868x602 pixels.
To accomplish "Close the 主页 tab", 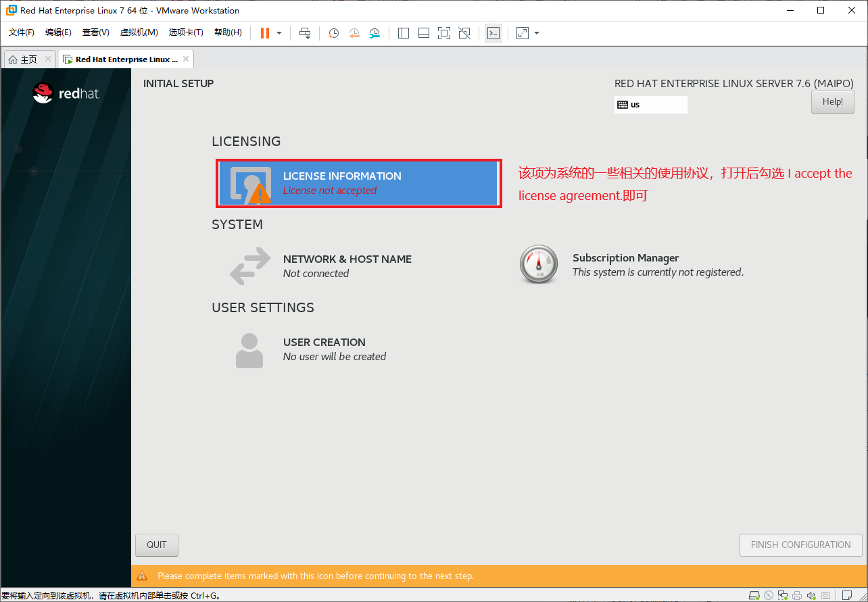I will (48, 59).
